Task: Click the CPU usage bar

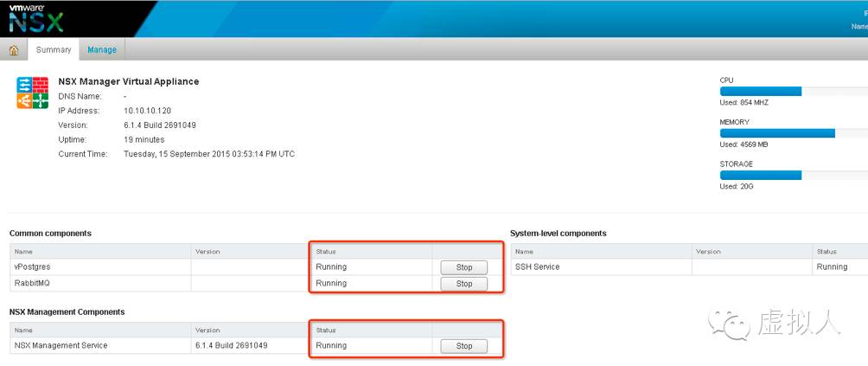Action: tap(794, 92)
